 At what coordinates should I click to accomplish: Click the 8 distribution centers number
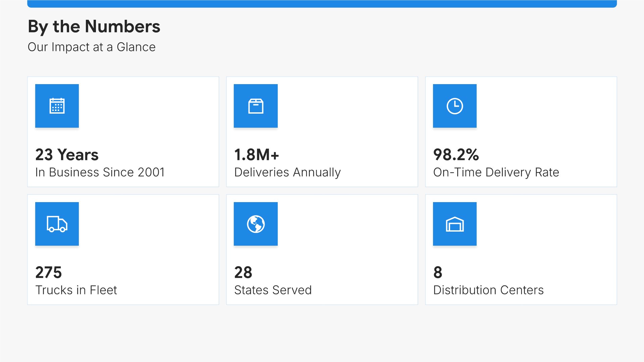point(438,272)
